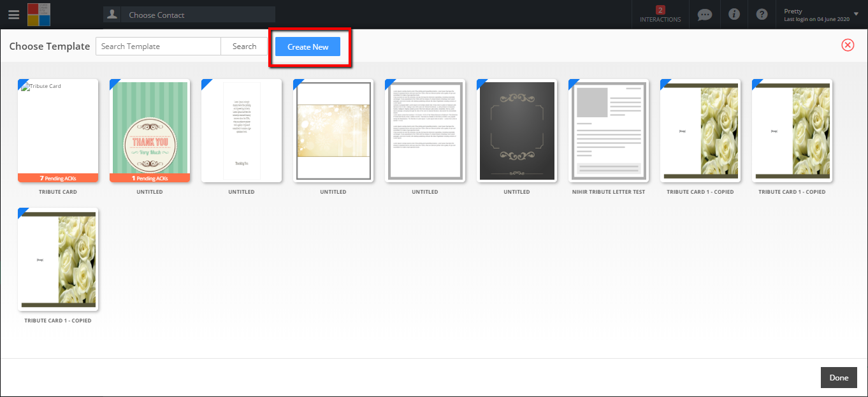Click the NIHIR TRIBUTE LETTER TEST caption

coord(609,192)
